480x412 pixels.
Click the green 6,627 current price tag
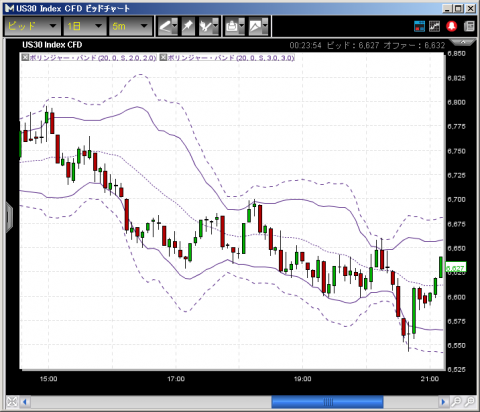pos(456,268)
